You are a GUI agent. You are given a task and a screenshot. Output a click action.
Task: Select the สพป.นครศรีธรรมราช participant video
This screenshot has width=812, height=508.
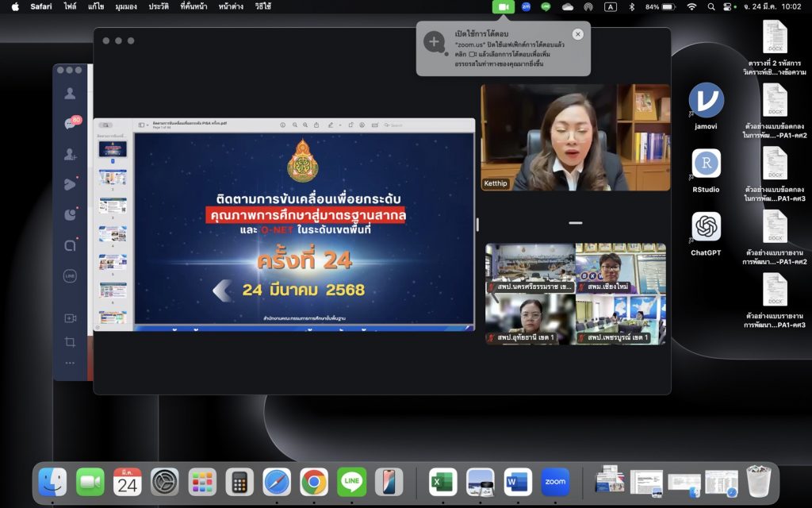[530, 268]
